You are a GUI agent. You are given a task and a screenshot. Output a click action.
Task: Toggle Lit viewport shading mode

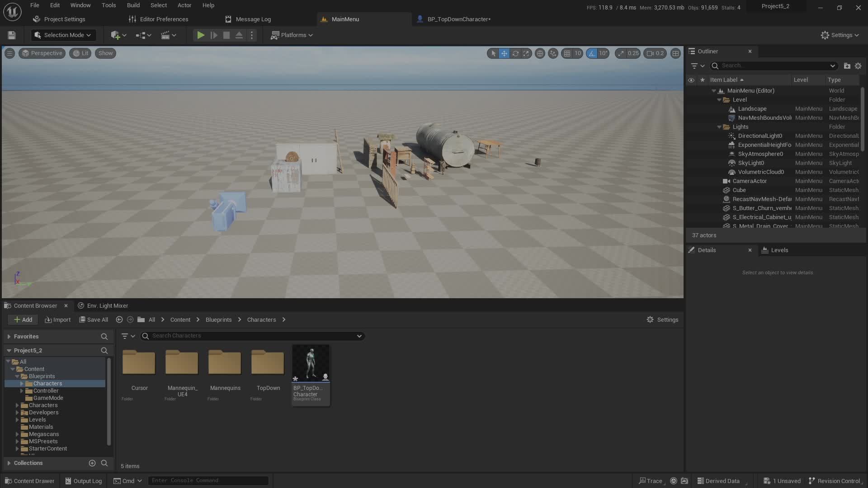80,53
